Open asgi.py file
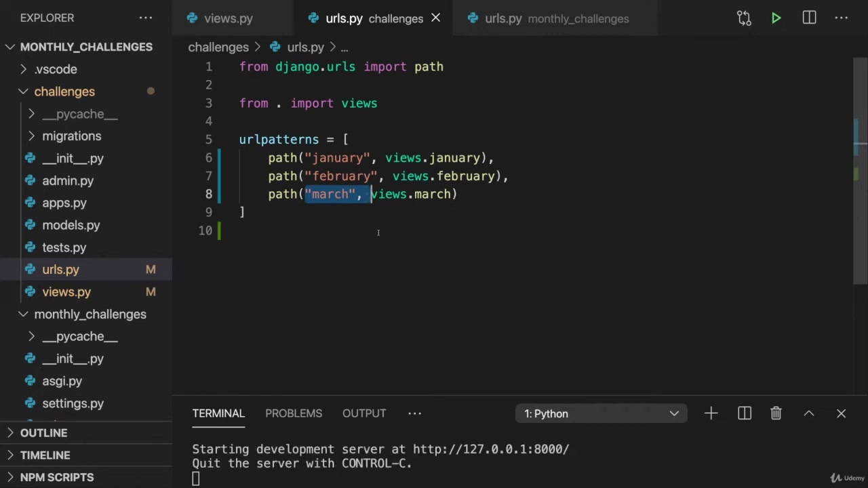Screen dimensions: 868x488 (86, 382)
